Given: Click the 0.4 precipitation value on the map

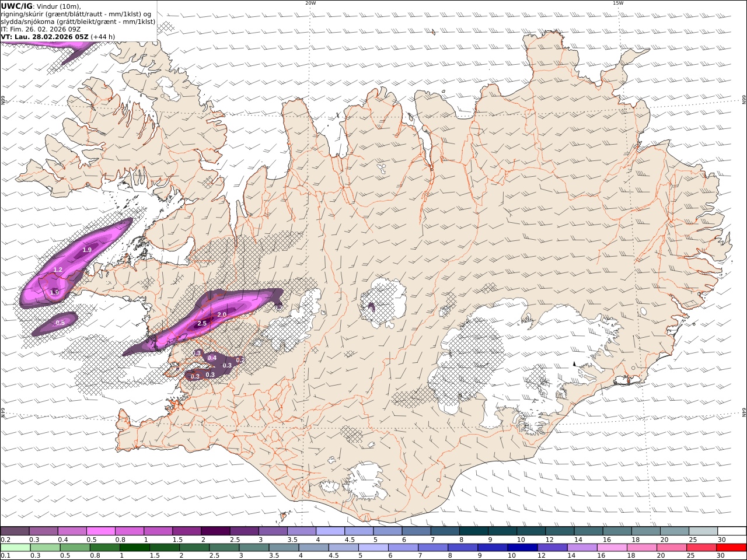Looking at the screenshot, I should [x=212, y=358].
